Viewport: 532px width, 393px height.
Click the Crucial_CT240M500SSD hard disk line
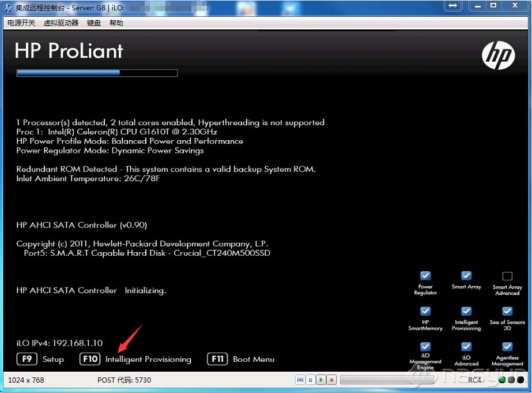tap(147, 253)
